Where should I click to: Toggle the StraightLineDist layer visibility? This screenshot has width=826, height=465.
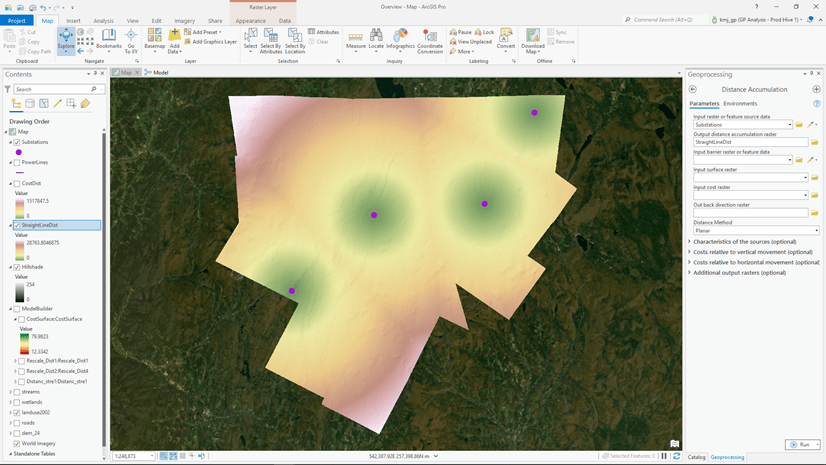pyautogui.click(x=17, y=225)
